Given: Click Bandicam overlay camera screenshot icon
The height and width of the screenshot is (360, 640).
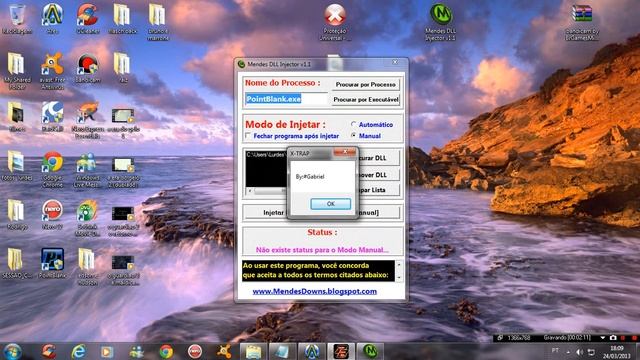Looking at the screenshot, I should pos(613,338).
